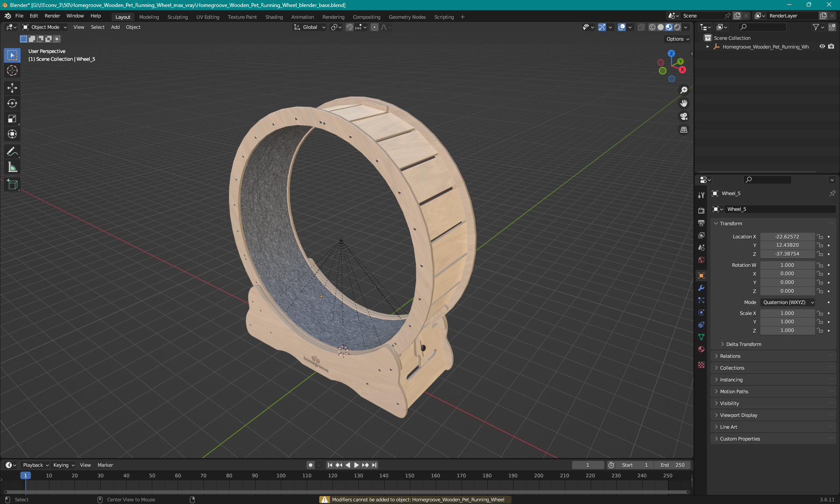
Task: Open the Tool properties tab
Action: (701, 195)
